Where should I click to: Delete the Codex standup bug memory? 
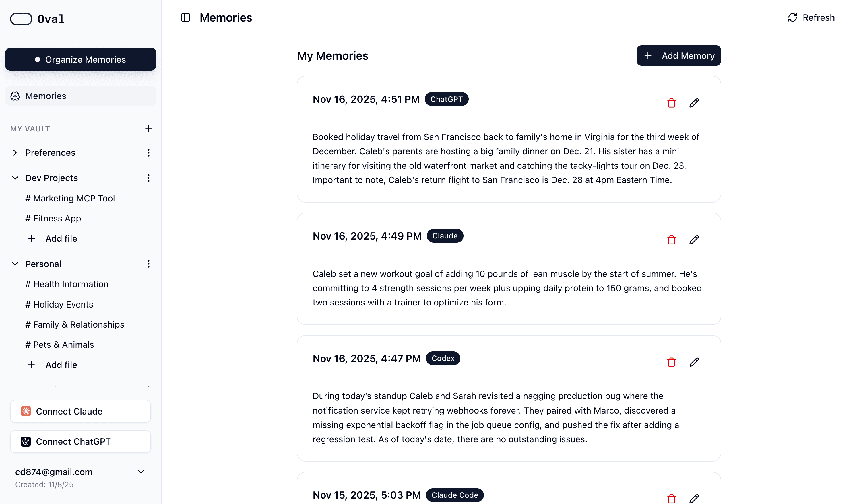(671, 362)
